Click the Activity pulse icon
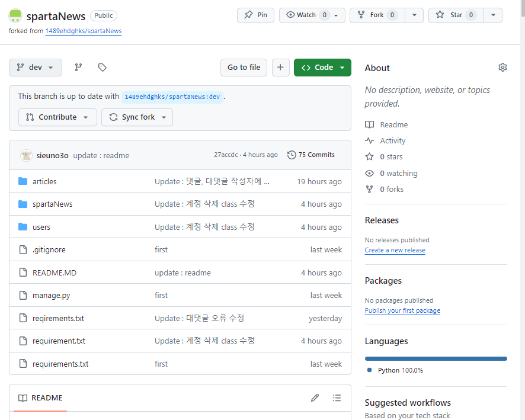Viewport: 525px width, 420px height. 369,140
